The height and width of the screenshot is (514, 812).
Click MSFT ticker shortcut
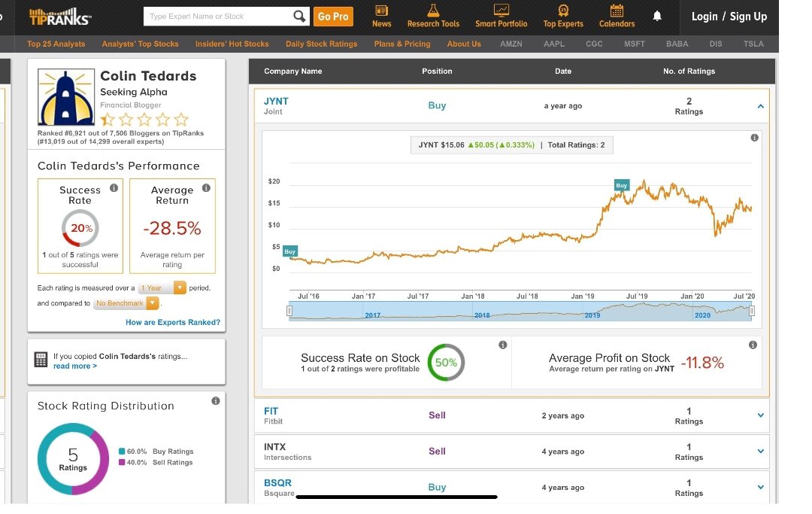tap(635, 44)
